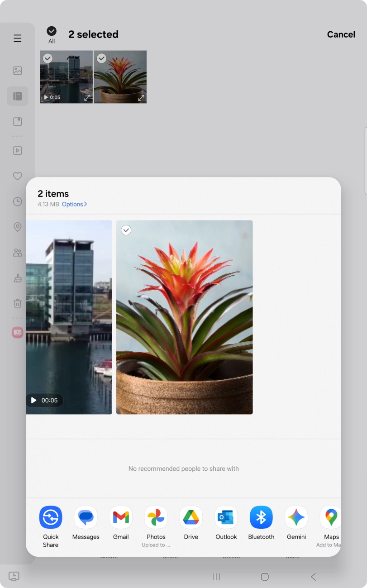Open Messages app to share
367x588 pixels.
coord(86,517)
